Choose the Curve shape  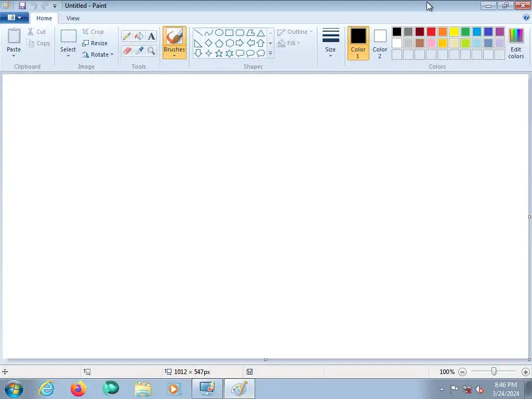coord(209,33)
